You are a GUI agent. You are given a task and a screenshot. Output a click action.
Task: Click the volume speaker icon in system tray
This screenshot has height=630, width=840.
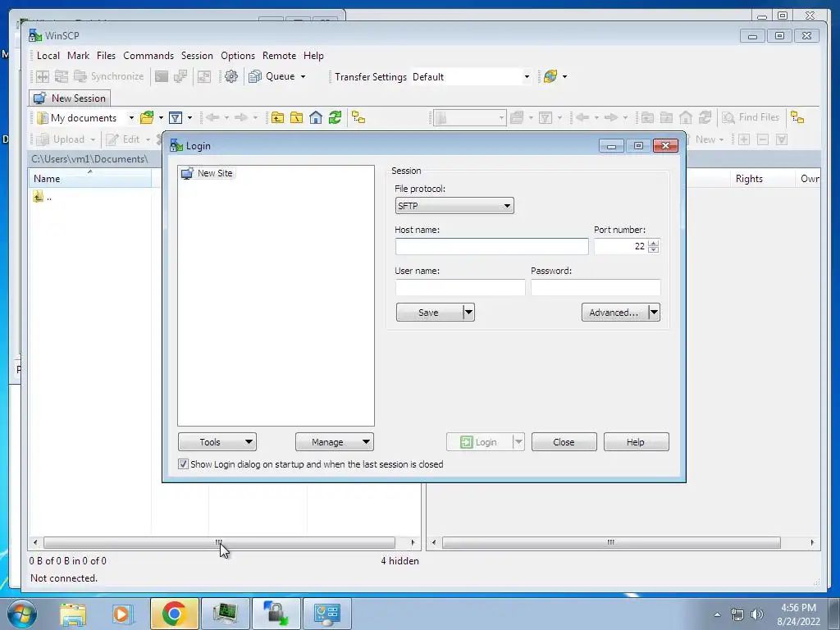tap(756, 614)
